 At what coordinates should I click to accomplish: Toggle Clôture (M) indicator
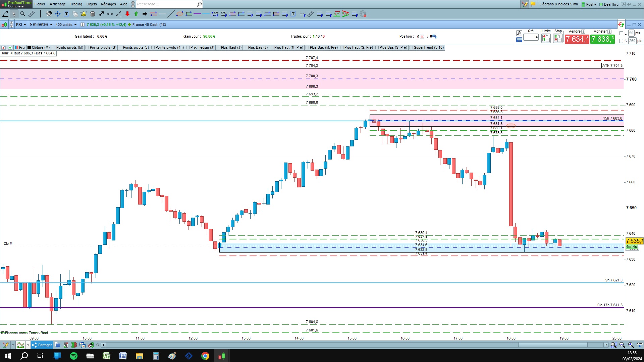coord(29,48)
